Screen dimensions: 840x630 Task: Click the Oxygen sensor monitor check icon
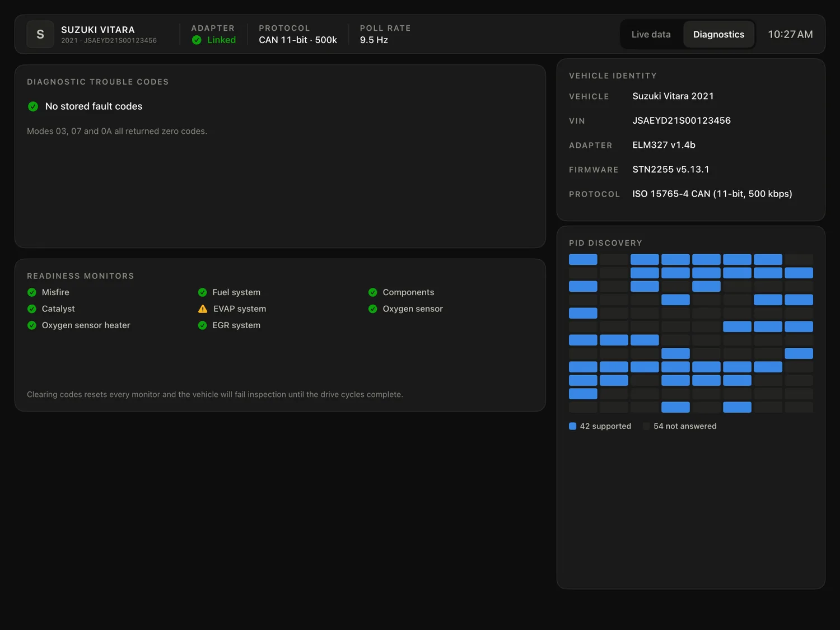pos(373,309)
